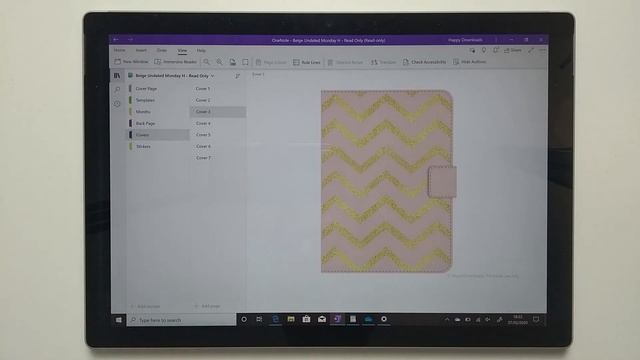Click the sort pages icon
The height and width of the screenshot is (360, 640).
click(238, 76)
